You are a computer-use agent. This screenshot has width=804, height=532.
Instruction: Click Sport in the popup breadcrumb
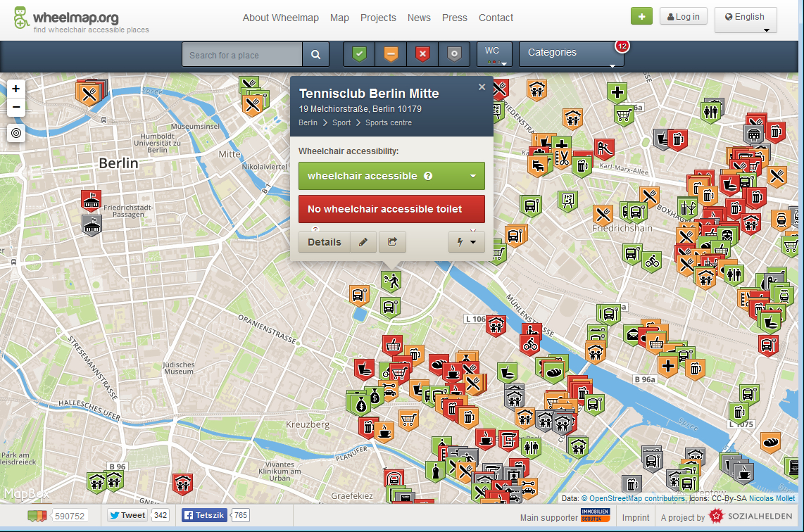(x=341, y=122)
